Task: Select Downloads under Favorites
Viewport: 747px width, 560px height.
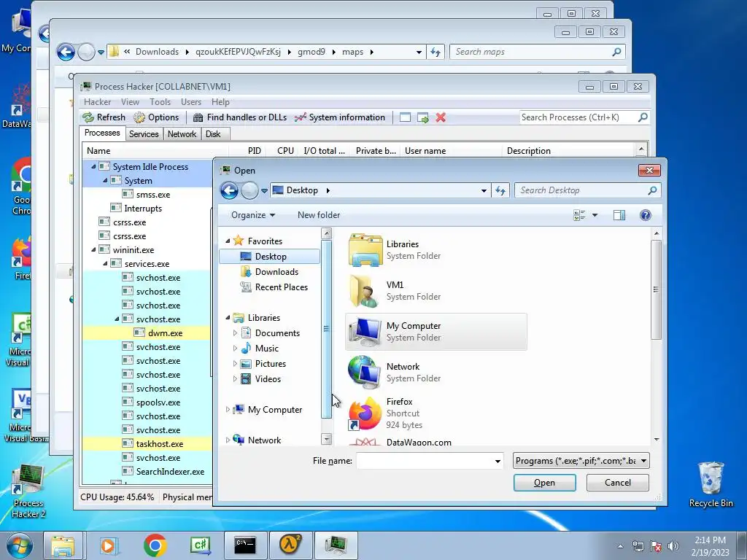Action: click(x=270, y=272)
